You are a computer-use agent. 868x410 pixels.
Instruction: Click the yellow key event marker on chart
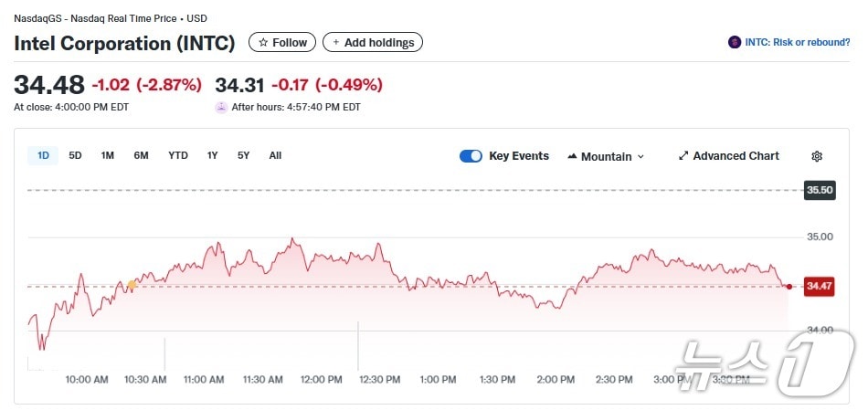pos(132,285)
